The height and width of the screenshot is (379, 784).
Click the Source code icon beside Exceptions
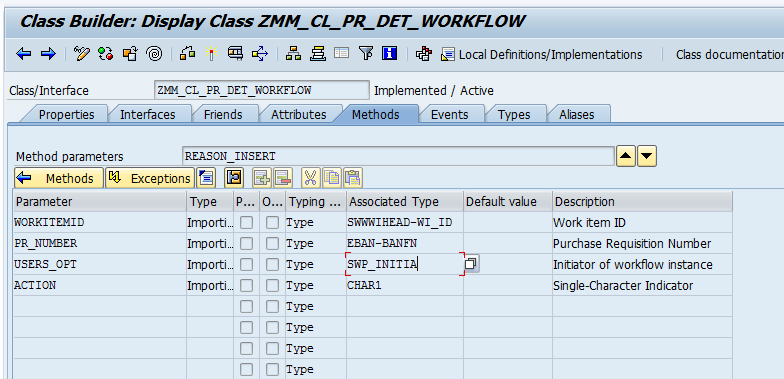click(206, 178)
